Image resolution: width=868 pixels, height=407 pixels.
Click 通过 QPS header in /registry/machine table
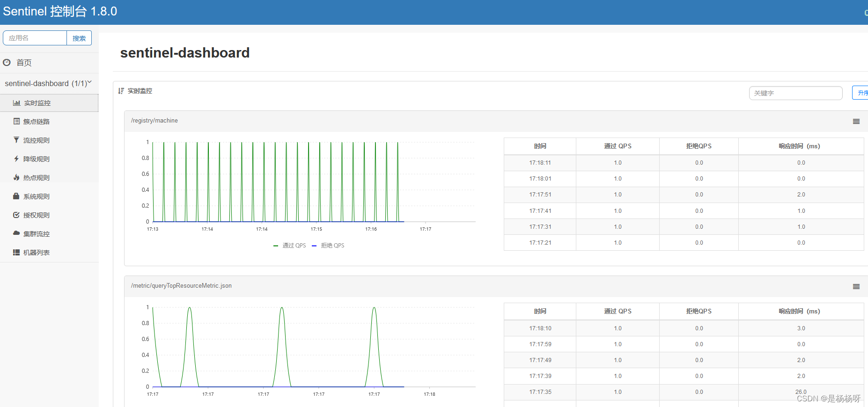(x=618, y=146)
